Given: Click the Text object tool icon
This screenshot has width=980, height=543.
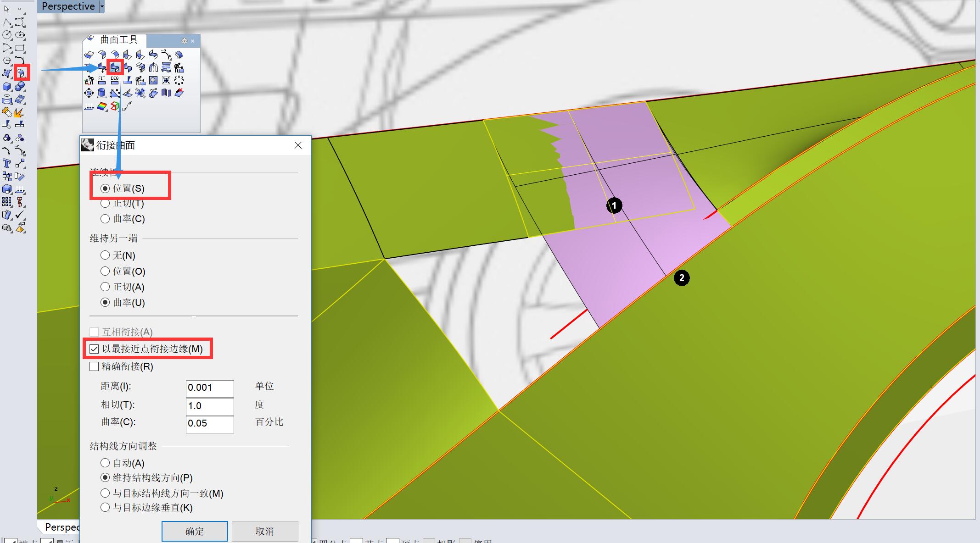Looking at the screenshot, I should (7, 163).
